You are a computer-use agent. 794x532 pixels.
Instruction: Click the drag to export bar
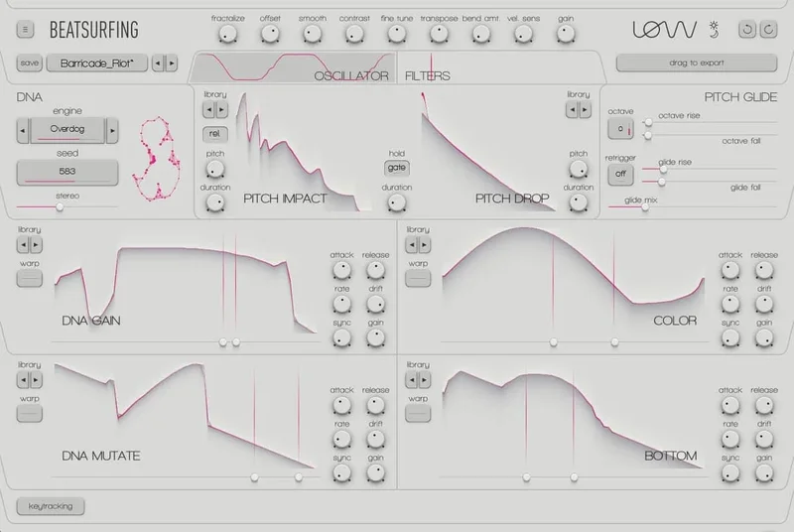697,64
